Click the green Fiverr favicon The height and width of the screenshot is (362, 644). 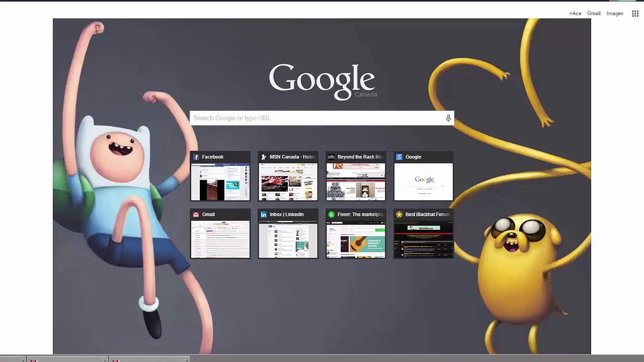coord(331,214)
